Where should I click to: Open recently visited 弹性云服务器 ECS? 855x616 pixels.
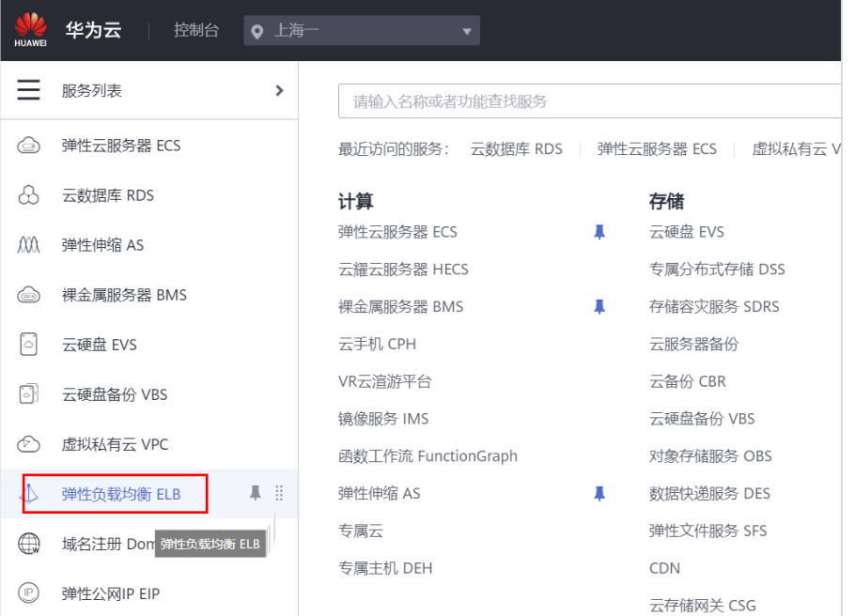tap(657, 148)
